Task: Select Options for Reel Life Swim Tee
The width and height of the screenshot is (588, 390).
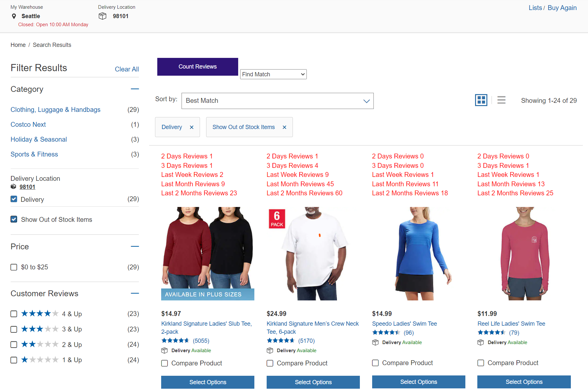Action: [524, 382]
